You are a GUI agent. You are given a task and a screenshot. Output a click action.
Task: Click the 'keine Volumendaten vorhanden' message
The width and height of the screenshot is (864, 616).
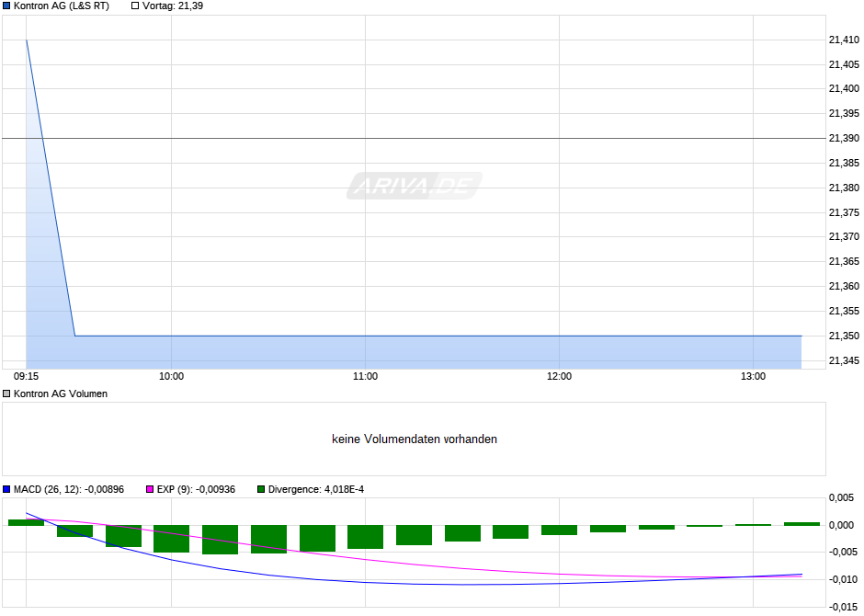[415, 439]
